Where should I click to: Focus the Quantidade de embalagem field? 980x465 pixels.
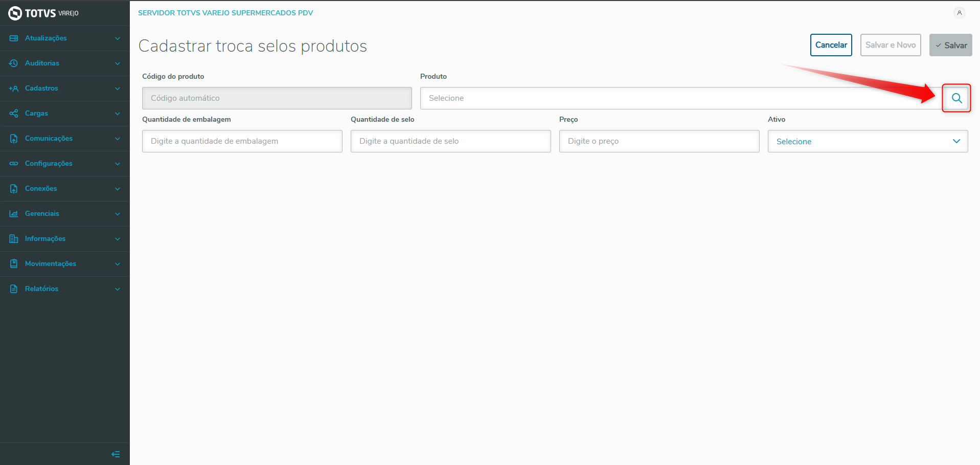(242, 141)
